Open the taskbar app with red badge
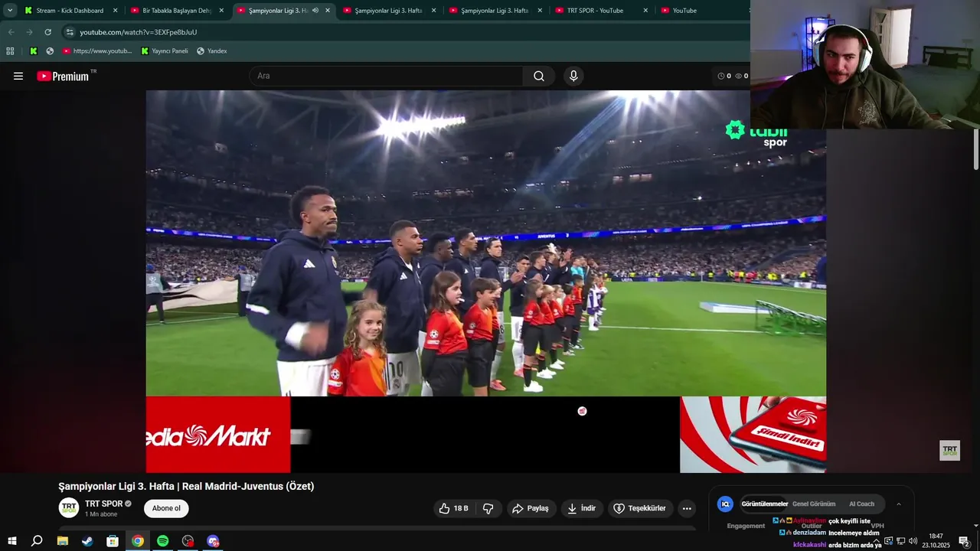This screenshot has width=980, height=551. tap(188, 541)
